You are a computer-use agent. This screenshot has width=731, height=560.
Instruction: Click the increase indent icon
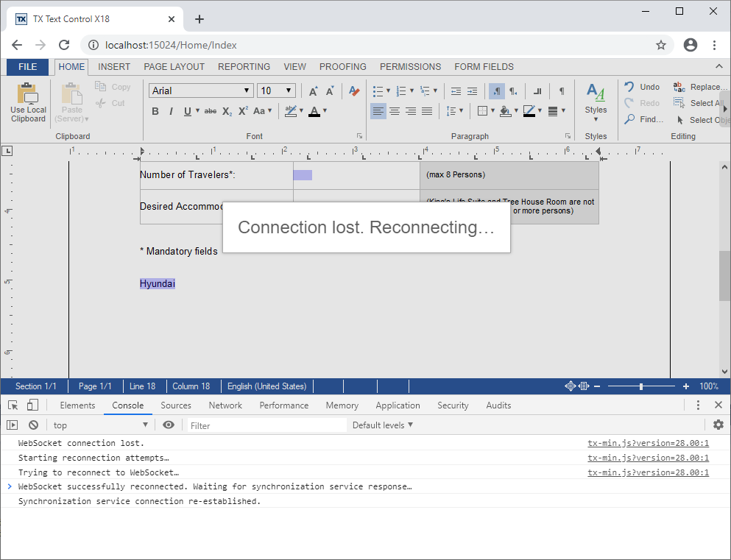(x=472, y=91)
